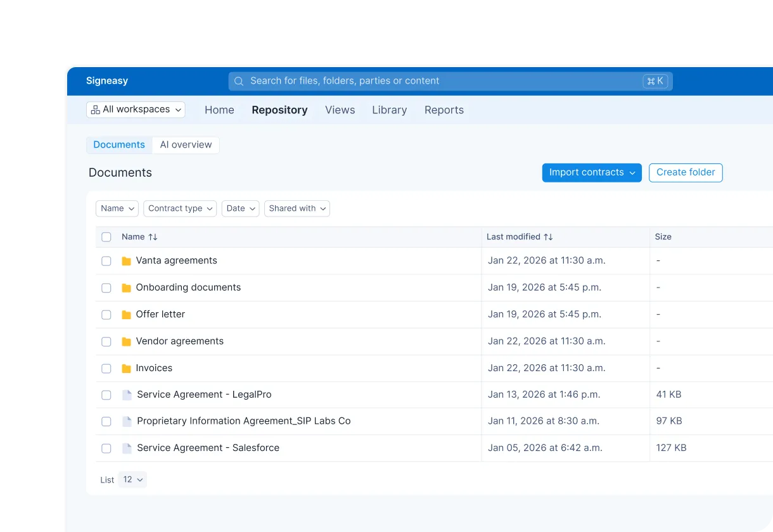Click the Service Agreement - LegalPro file icon
This screenshot has width=773, height=532.
coord(127,395)
